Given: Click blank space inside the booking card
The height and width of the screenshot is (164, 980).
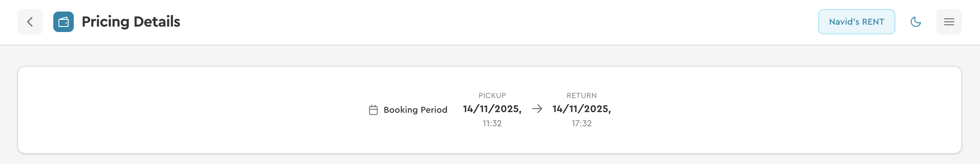Looking at the screenshot, I should [190, 110].
